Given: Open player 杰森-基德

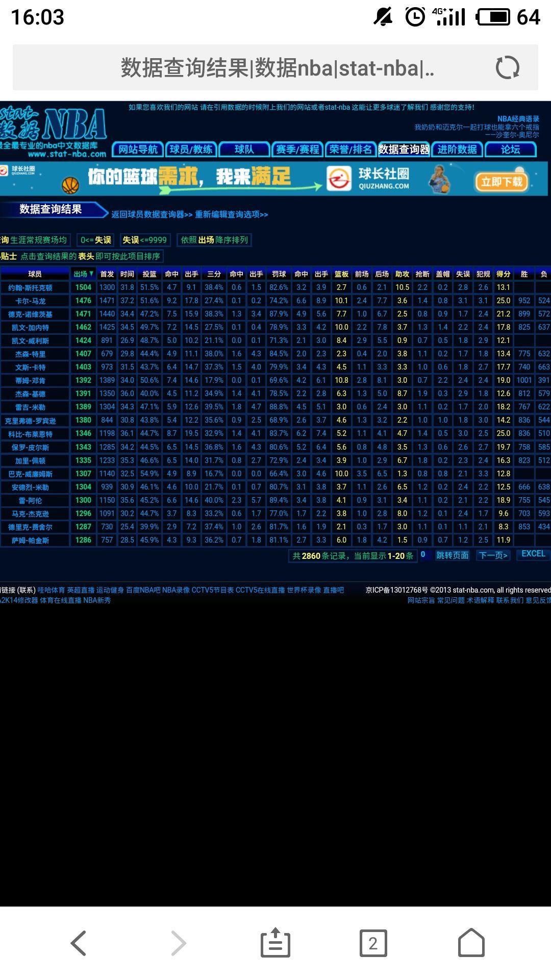Looking at the screenshot, I should coord(30,394).
